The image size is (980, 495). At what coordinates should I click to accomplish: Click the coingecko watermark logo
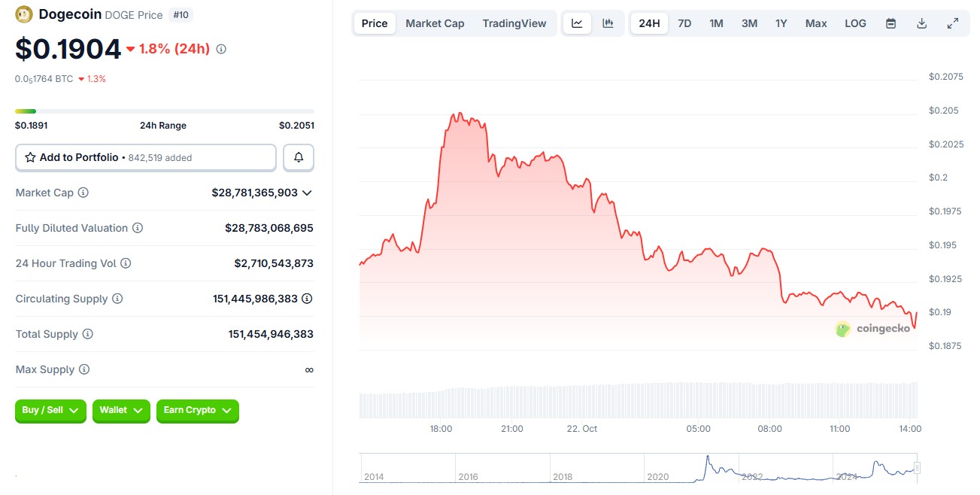tap(842, 329)
